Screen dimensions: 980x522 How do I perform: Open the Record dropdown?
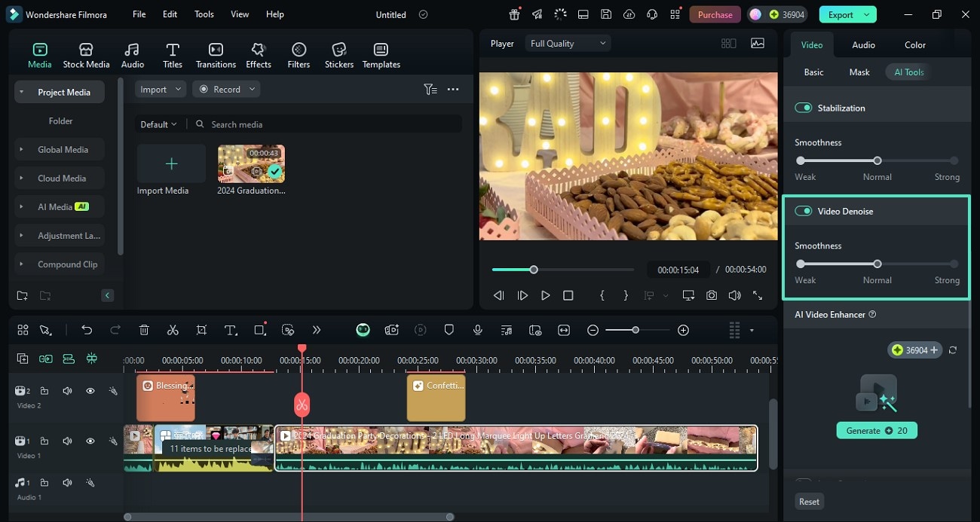coord(226,89)
